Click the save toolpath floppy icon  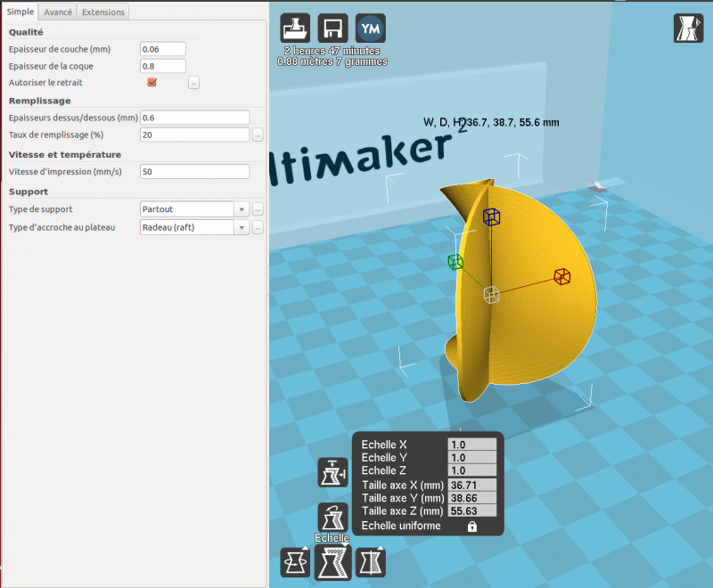(332, 29)
